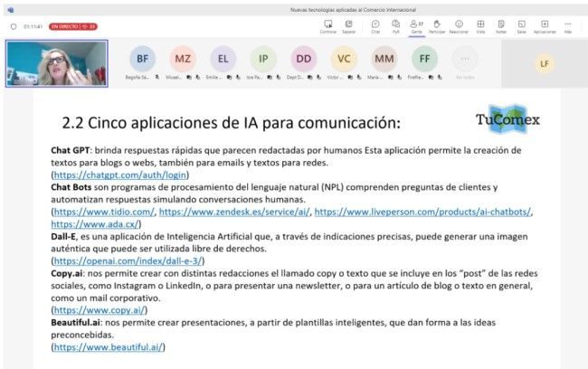The height and width of the screenshot is (369, 588).
Task: Open the zendesk.es/service/ai link
Action: click(x=234, y=212)
